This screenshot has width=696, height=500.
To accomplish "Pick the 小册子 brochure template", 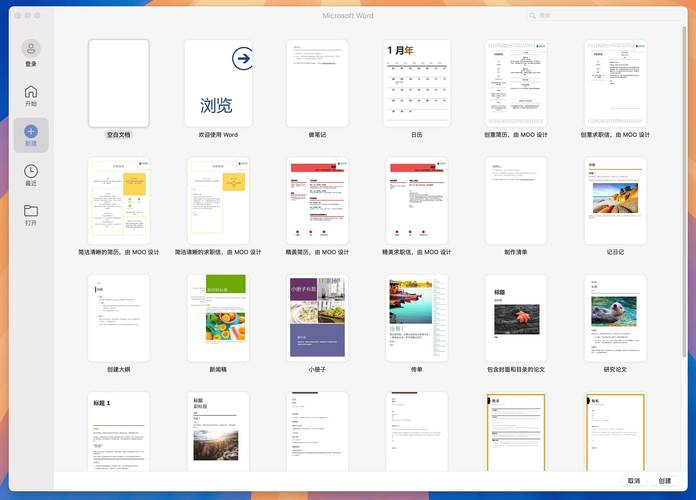I will coord(317,317).
